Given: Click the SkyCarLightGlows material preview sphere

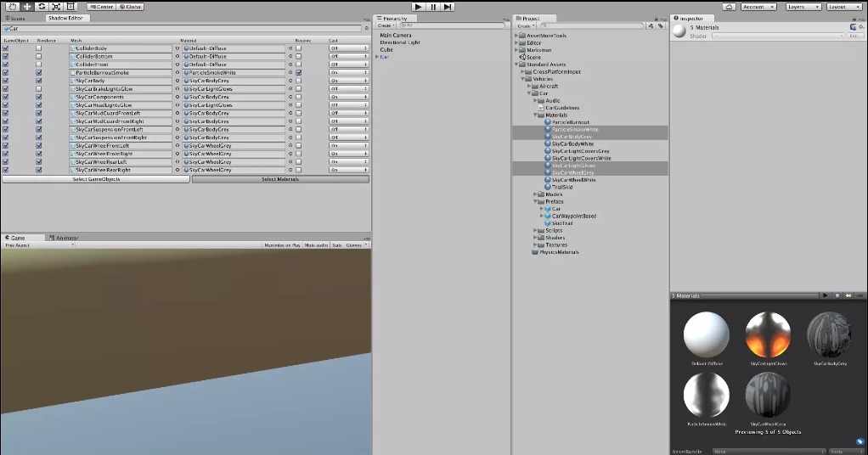Looking at the screenshot, I should [x=768, y=334].
